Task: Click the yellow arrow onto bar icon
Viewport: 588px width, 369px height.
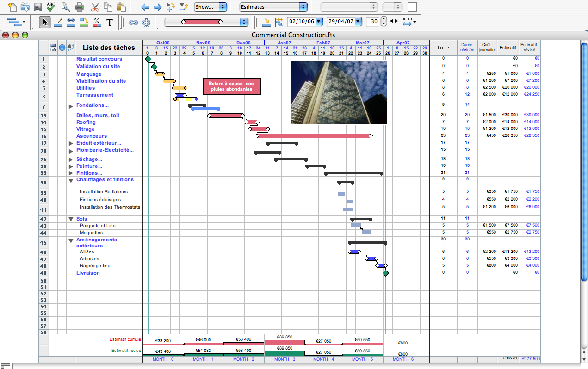Action: point(266,22)
